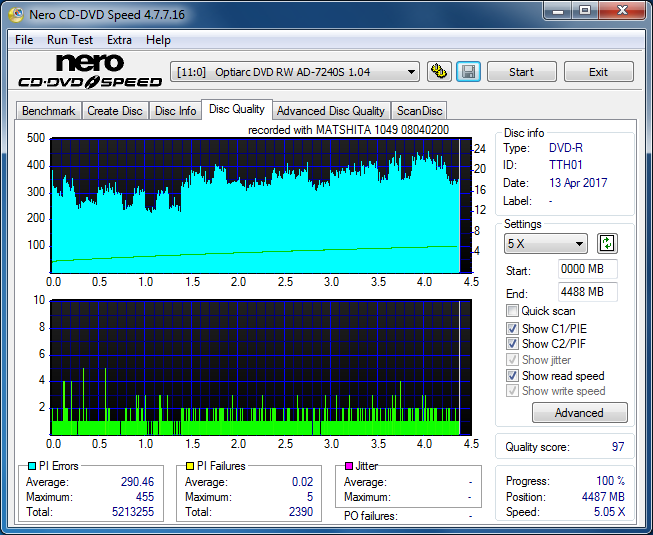Click the PI Errors maximum 455
This screenshot has height=535, width=653.
pyautogui.click(x=145, y=497)
